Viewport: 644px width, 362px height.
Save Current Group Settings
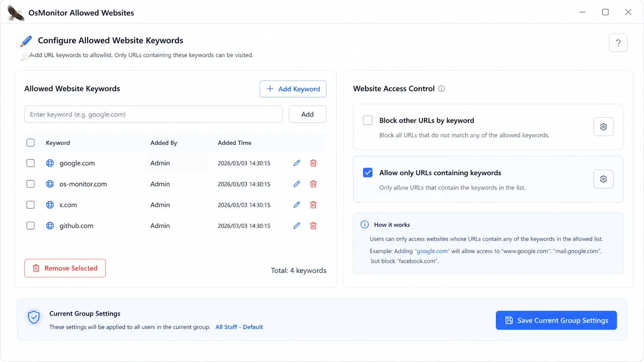556,320
